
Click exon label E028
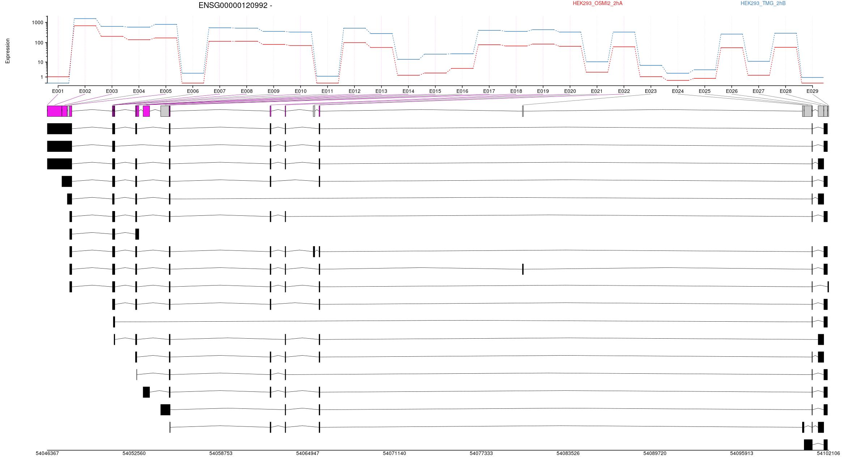tap(786, 91)
